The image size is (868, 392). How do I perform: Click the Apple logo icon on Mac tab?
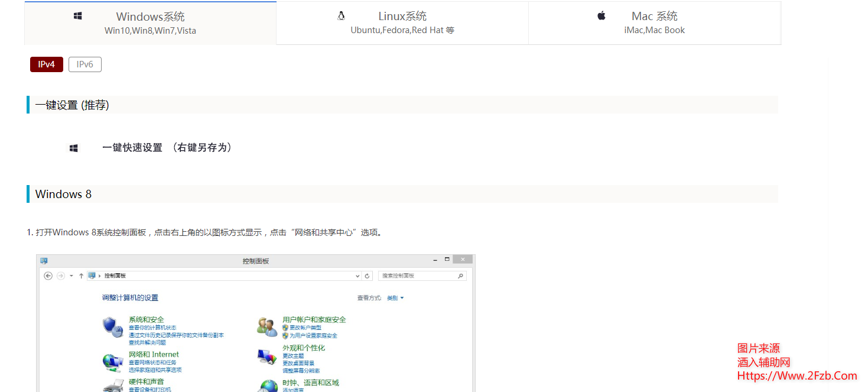[600, 16]
